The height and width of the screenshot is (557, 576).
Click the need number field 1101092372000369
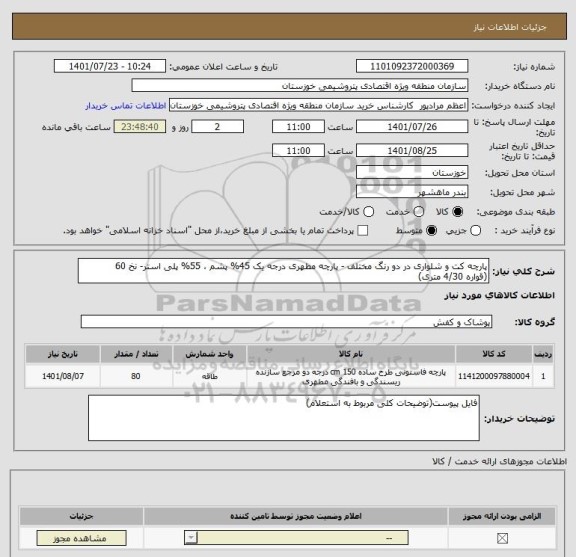(412, 67)
